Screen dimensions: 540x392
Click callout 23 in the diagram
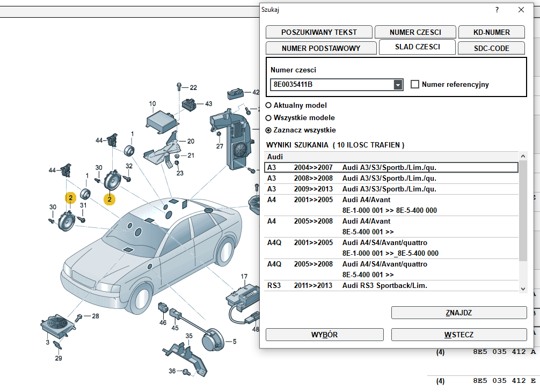[x=180, y=173]
